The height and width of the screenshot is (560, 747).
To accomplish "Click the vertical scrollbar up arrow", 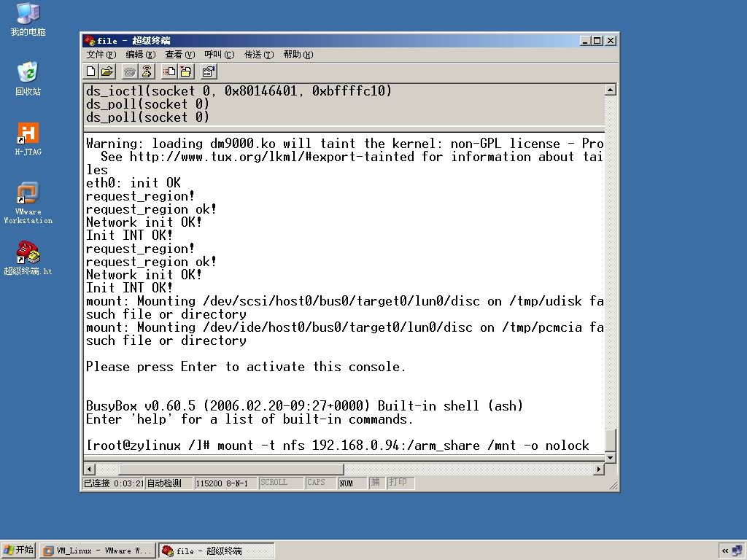I will pyautogui.click(x=611, y=90).
